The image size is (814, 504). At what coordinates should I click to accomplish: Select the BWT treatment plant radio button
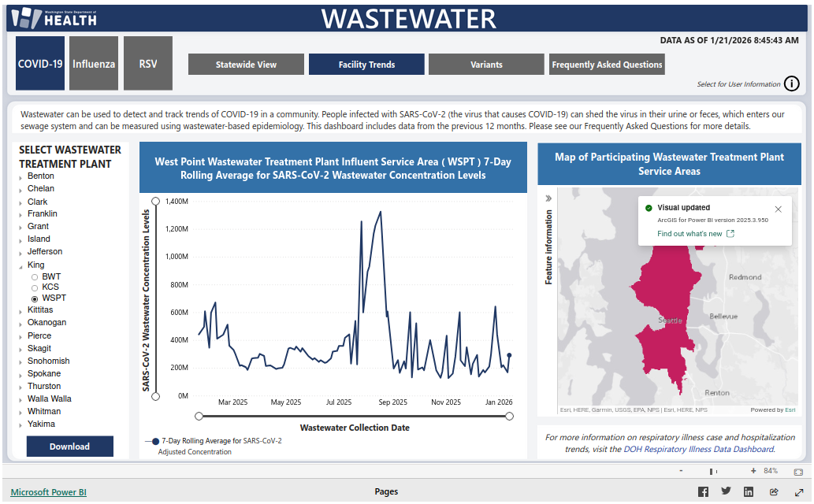tap(35, 277)
